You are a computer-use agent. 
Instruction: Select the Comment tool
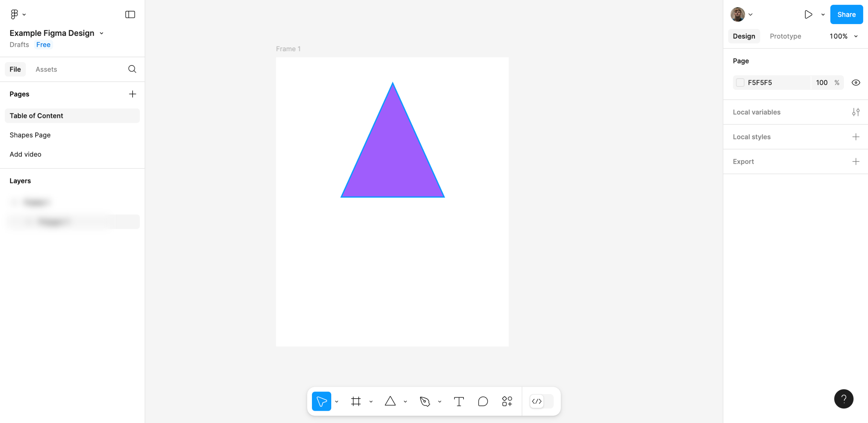click(483, 401)
